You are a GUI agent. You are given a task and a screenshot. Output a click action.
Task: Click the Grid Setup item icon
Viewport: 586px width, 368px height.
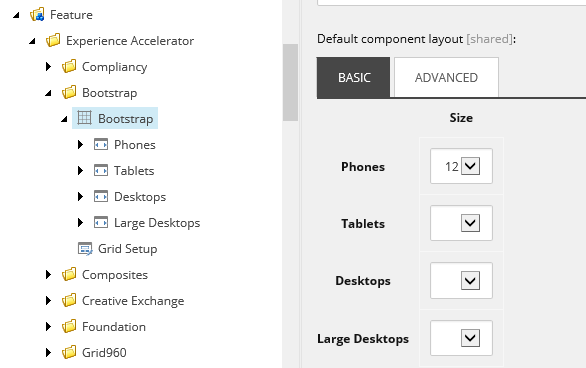click(x=85, y=249)
